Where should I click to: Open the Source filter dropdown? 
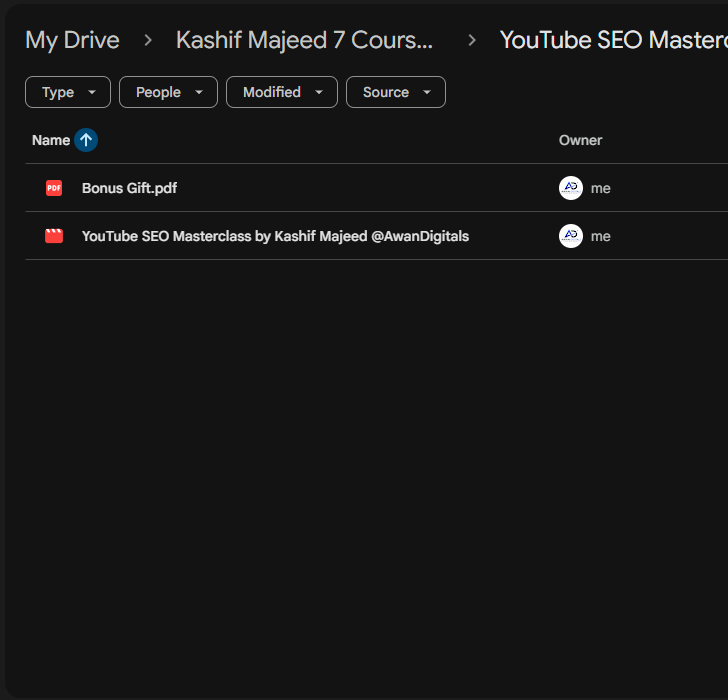pos(396,92)
